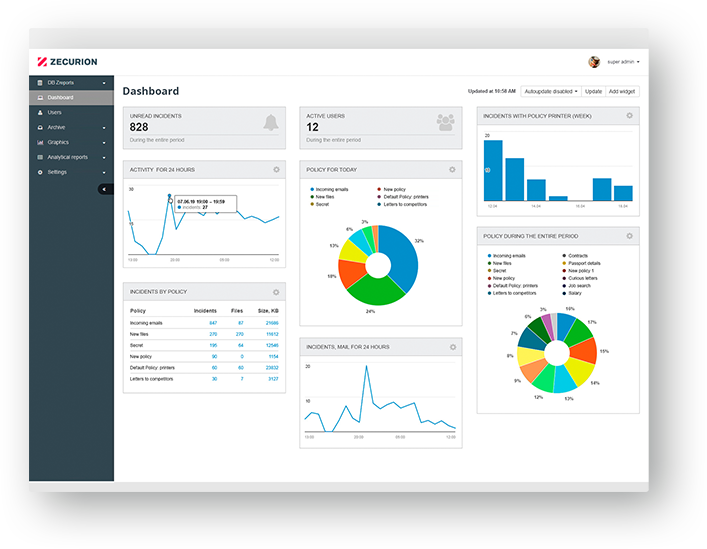This screenshot has width=707, height=549.
Task: Click the Zecurion logo
Action: click(67, 62)
